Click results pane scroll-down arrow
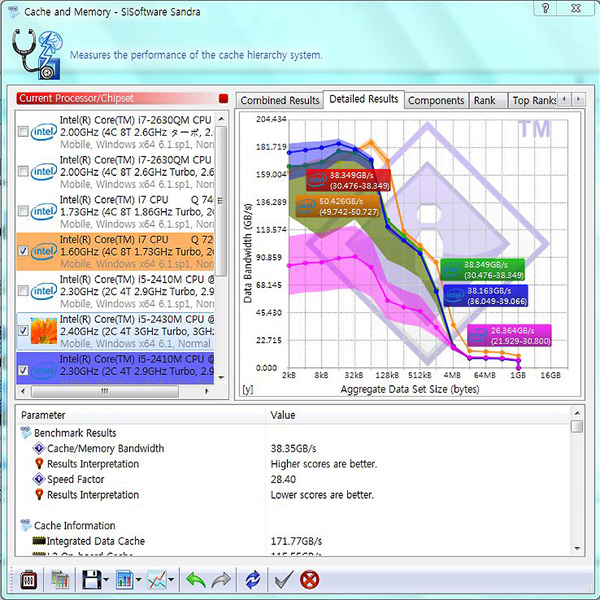The width and height of the screenshot is (600, 600). coord(577,548)
